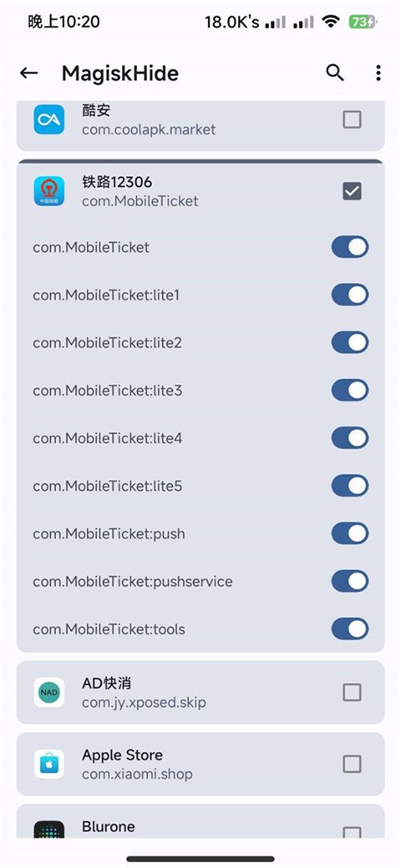This screenshot has height=868, width=401.
Task: Uncheck the 铁路12306 checkbox
Action: pyautogui.click(x=353, y=191)
